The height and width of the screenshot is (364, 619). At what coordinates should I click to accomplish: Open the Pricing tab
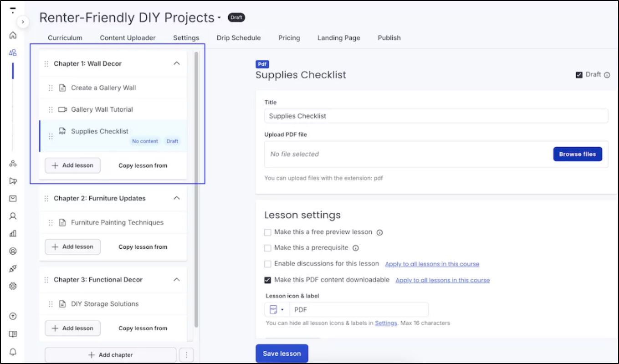(x=289, y=38)
